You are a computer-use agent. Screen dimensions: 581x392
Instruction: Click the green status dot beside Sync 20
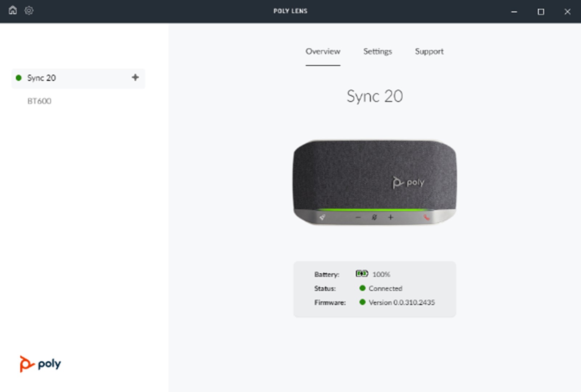click(19, 78)
